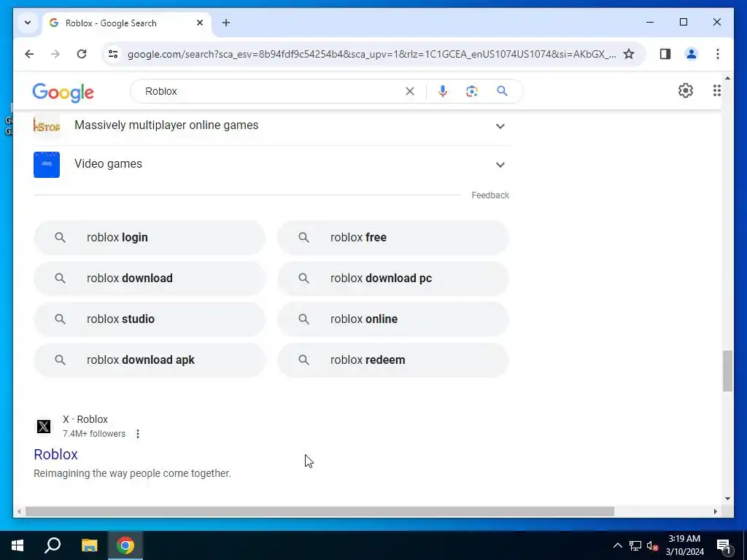Clear the search box with X
The image size is (747, 560).
(410, 91)
